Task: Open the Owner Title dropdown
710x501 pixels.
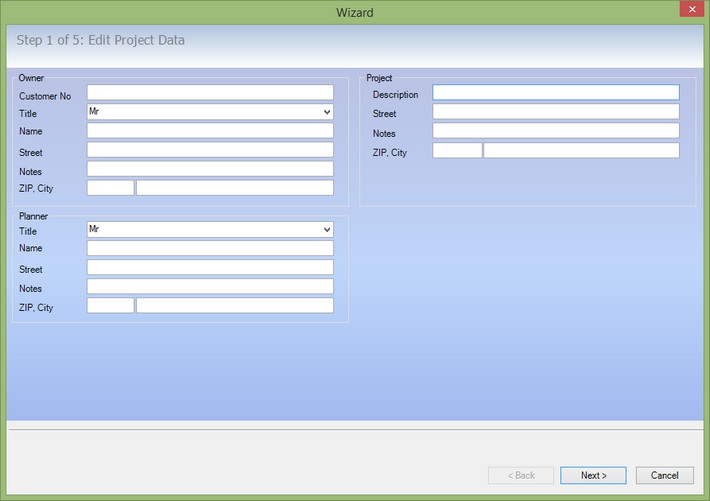Action: [210, 112]
